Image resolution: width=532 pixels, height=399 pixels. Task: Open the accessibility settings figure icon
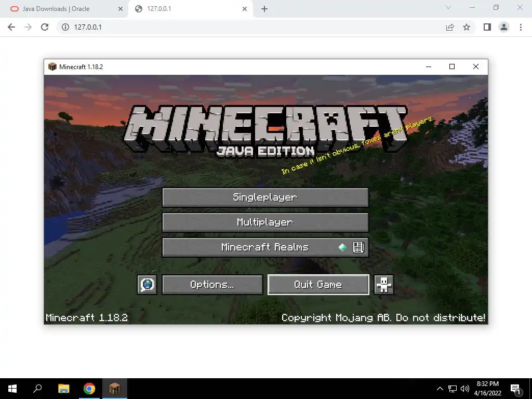(384, 285)
